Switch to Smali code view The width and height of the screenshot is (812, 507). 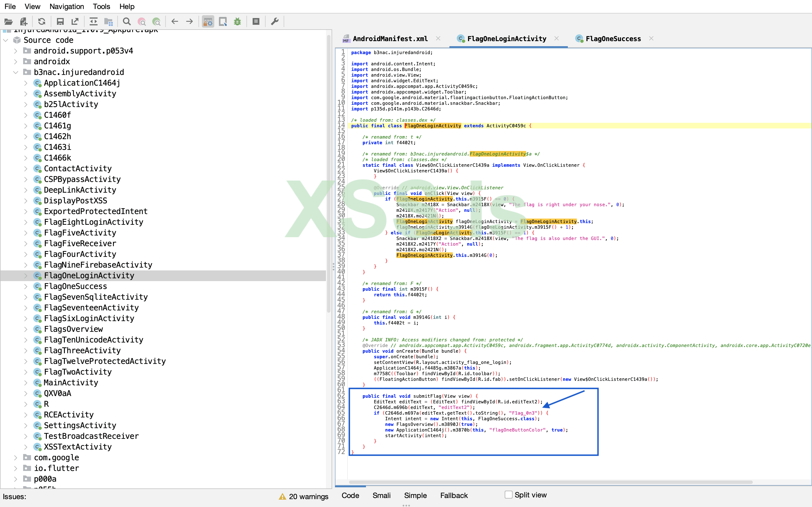tap(381, 495)
